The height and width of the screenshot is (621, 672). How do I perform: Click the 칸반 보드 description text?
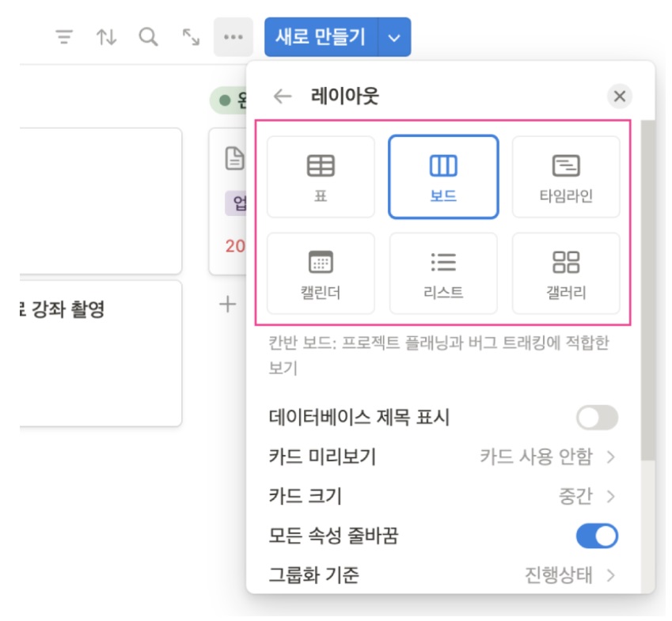[439, 354]
